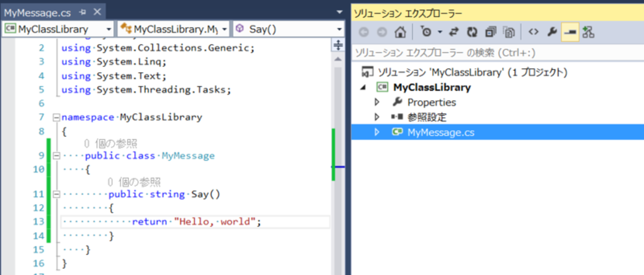This screenshot has width=644, height=275.
Task: Click the "Hello, world" string literal
Action: (x=214, y=222)
